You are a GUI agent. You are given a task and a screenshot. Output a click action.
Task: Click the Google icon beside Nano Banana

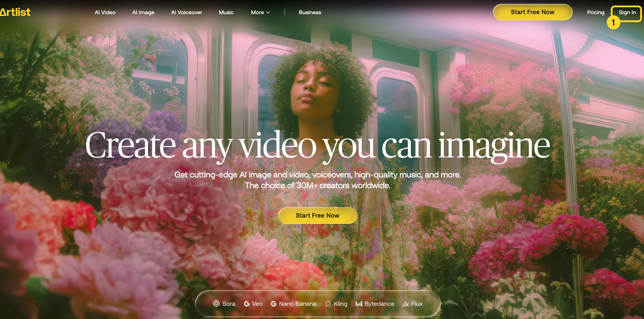(x=274, y=304)
